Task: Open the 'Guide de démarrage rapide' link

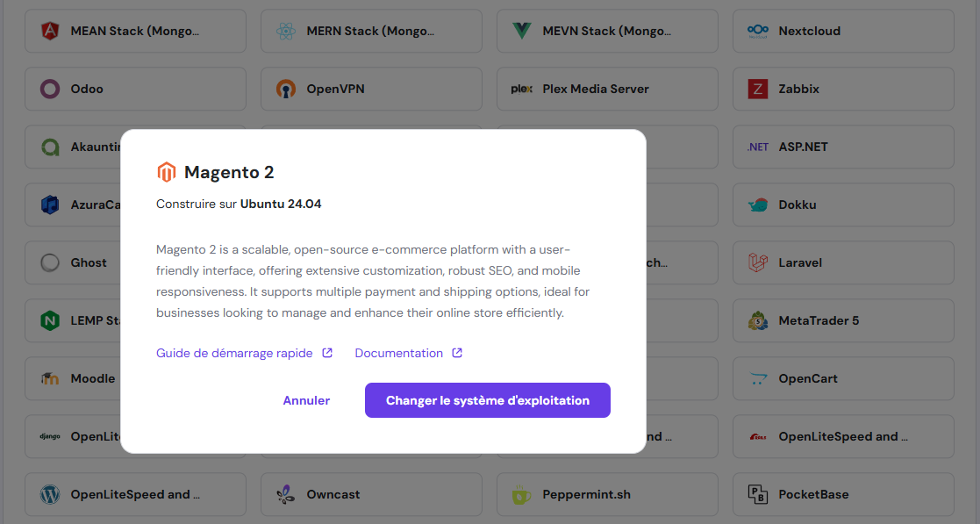Action: click(x=235, y=352)
